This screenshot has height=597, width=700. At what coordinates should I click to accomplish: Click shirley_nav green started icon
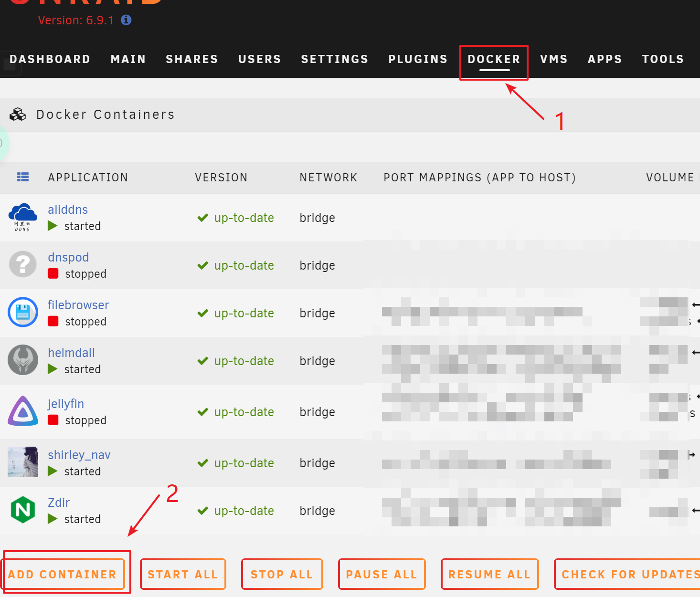point(53,471)
